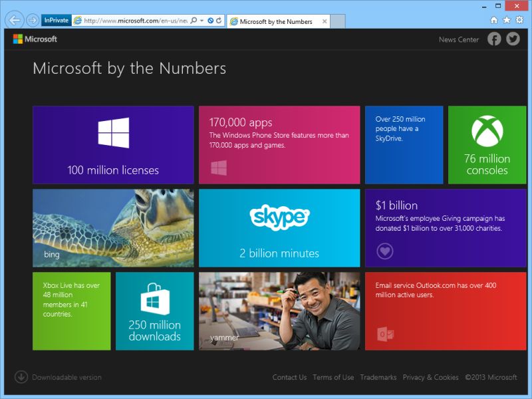Open the bing turtle image tile
This screenshot has height=399, width=532.
tap(113, 228)
